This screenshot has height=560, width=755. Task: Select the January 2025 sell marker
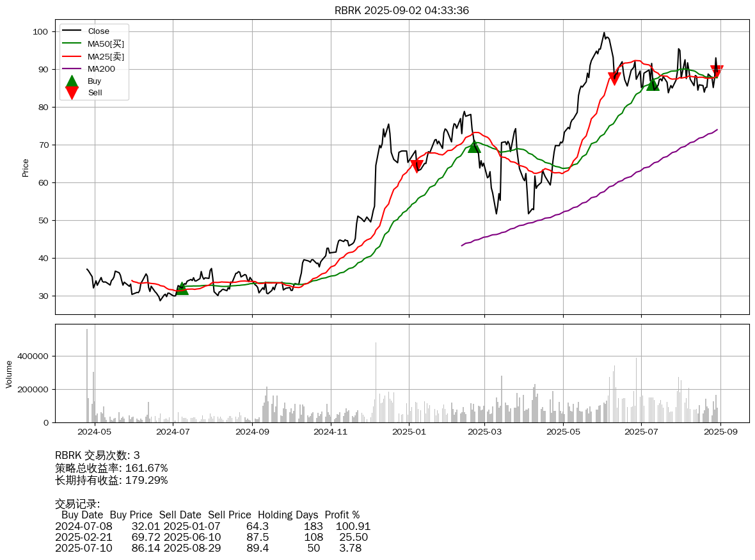417,166
